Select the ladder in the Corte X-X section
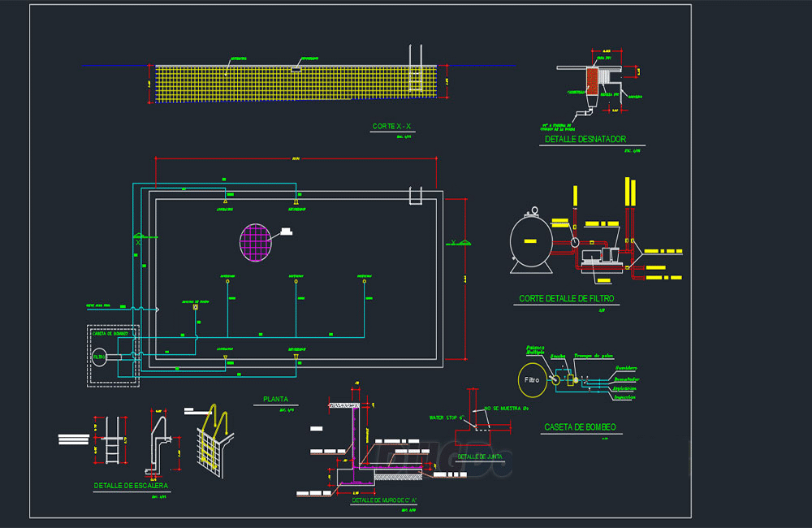 pos(416,69)
